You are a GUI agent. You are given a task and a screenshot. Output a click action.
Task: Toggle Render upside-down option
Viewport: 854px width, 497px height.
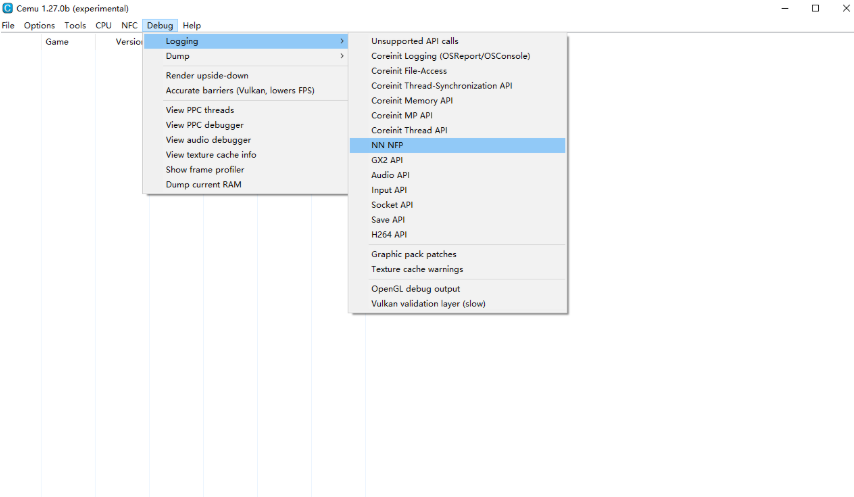207,75
